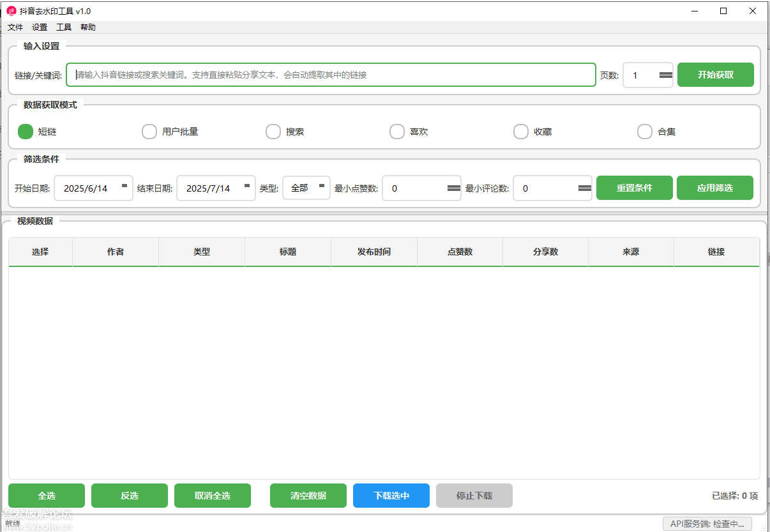
Task: Click the 最小评论数 spinner arrows
Action: click(x=585, y=188)
